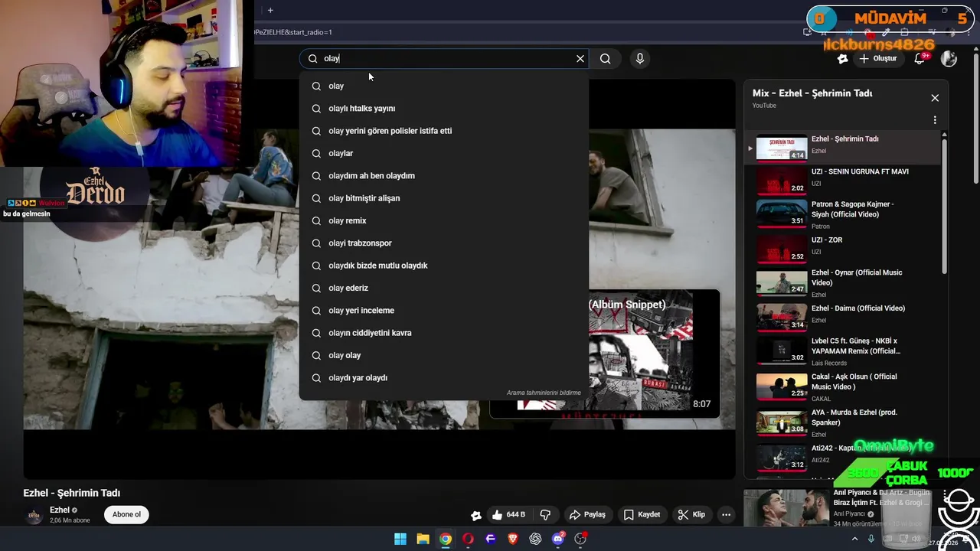Open File Explorer from the taskbar
This screenshot has width=980, height=551.
pos(423,539)
